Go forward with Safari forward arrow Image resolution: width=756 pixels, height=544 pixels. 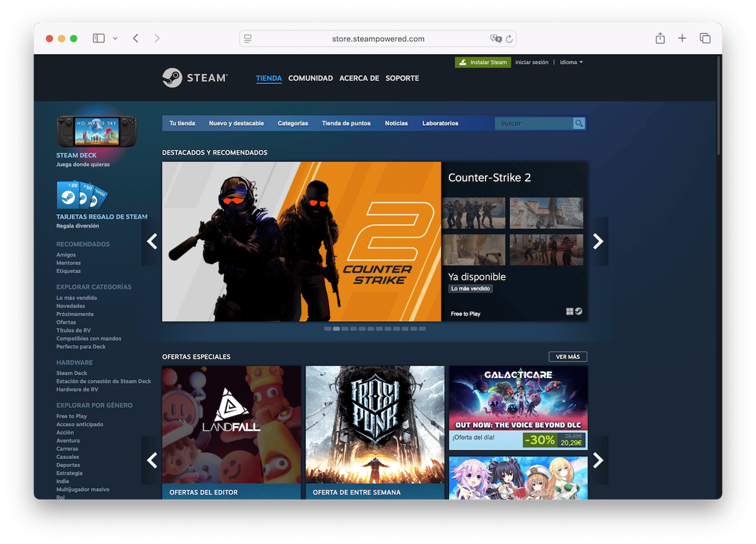(x=157, y=39)
